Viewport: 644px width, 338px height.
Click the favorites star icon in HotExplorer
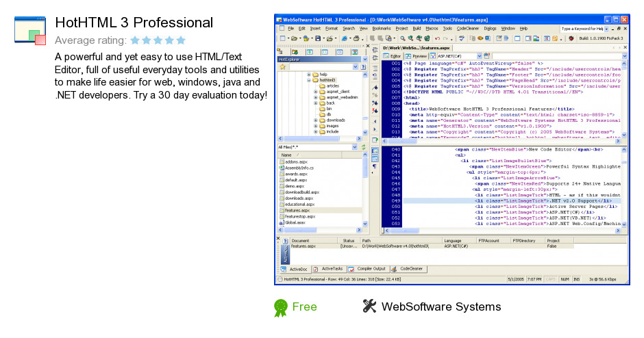coord(282,67)
